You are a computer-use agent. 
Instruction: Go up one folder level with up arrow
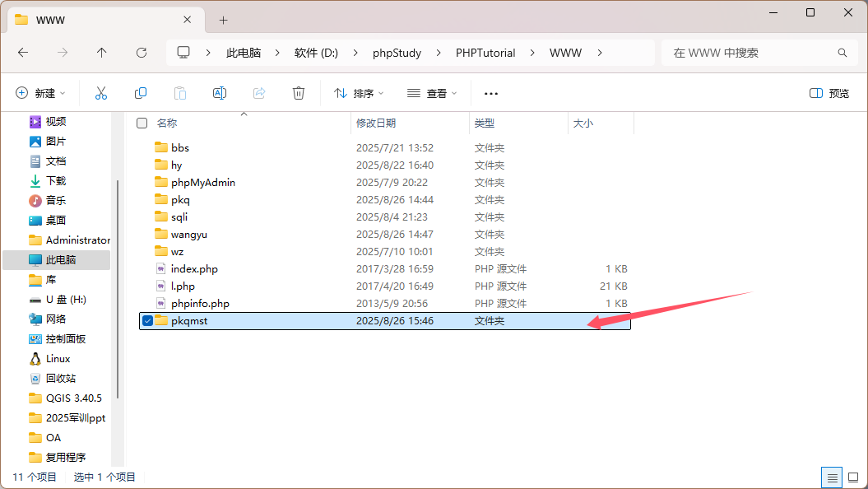click(102, 53)
